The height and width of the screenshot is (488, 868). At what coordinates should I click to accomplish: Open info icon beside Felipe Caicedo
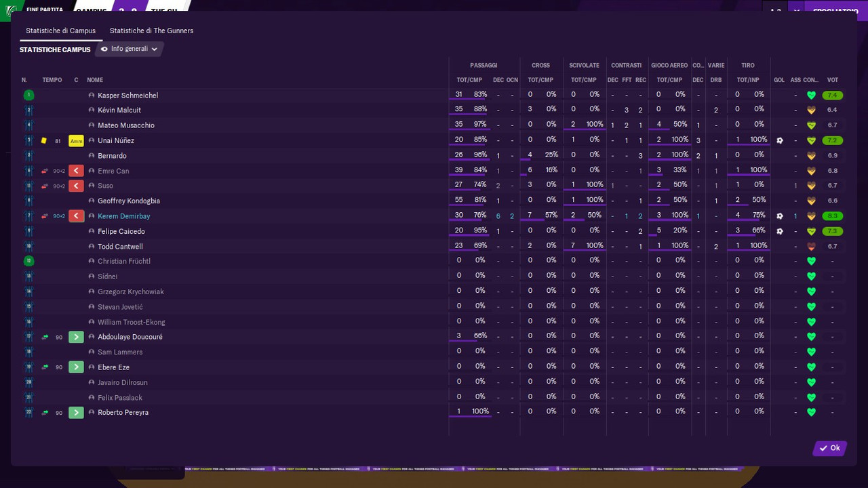coord(92,232)
